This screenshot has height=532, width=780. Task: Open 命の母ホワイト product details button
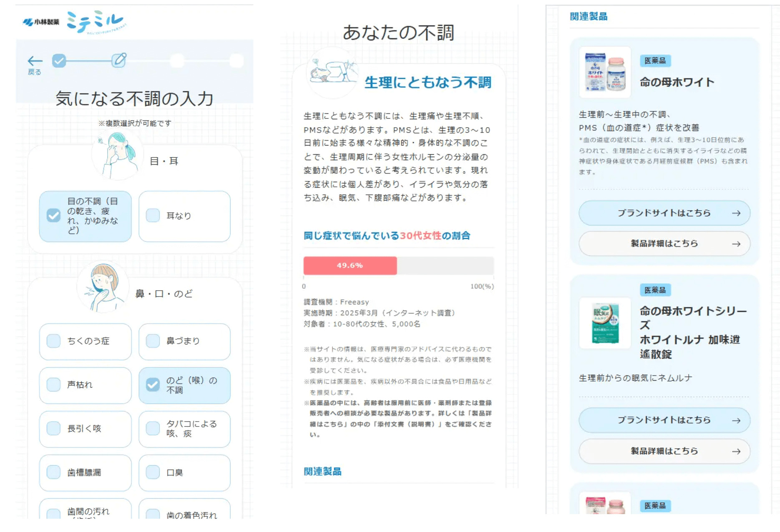pyautogui.click(x=664, y=244)
